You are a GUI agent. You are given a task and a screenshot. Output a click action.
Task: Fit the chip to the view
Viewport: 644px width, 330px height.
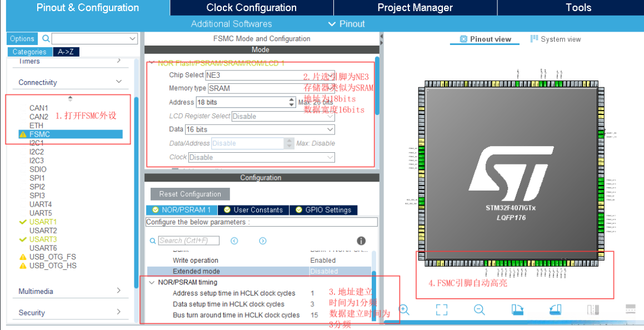tap(442, 309)
